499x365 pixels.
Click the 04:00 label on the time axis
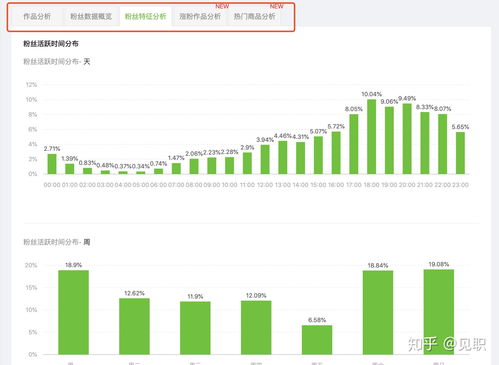click(123, 185)
